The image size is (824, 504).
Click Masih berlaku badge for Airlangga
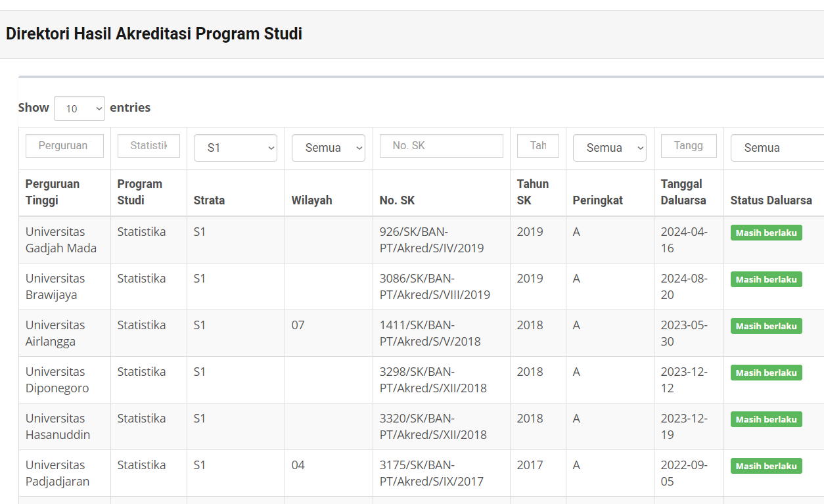766,326
